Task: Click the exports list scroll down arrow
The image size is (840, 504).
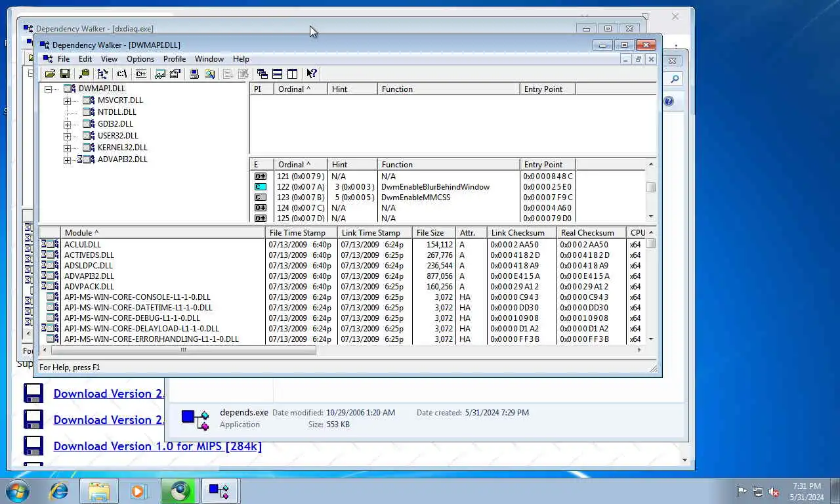Action: (651, 217)
